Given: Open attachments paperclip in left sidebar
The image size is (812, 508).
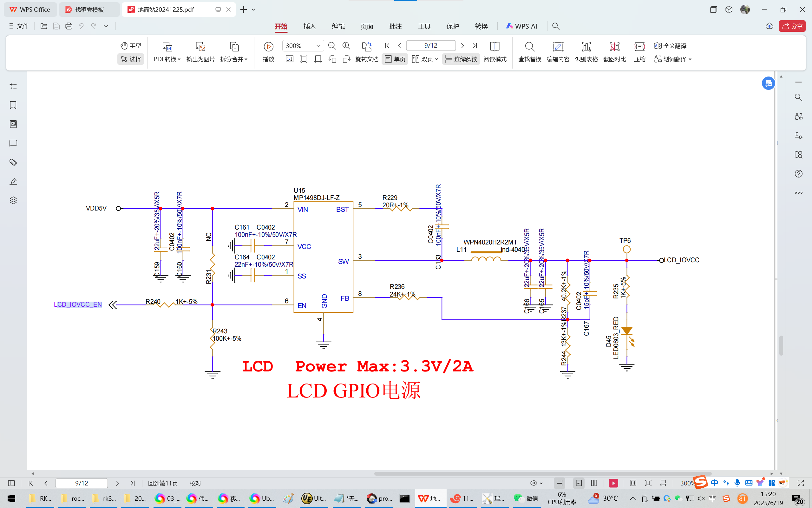Looking at the screenshot, I should click(13, 162).
